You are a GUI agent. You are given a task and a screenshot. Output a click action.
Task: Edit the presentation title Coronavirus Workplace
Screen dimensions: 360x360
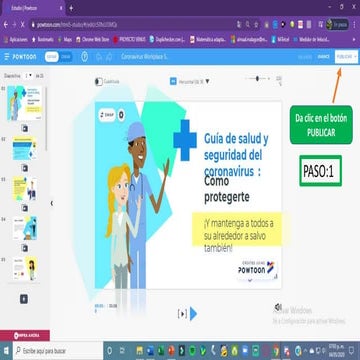coord(144,57)
